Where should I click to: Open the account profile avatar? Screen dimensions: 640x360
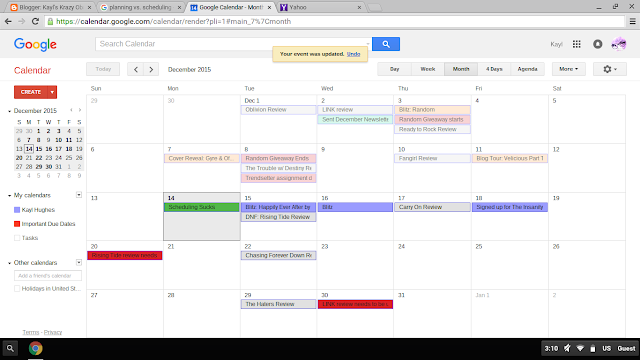619,44
